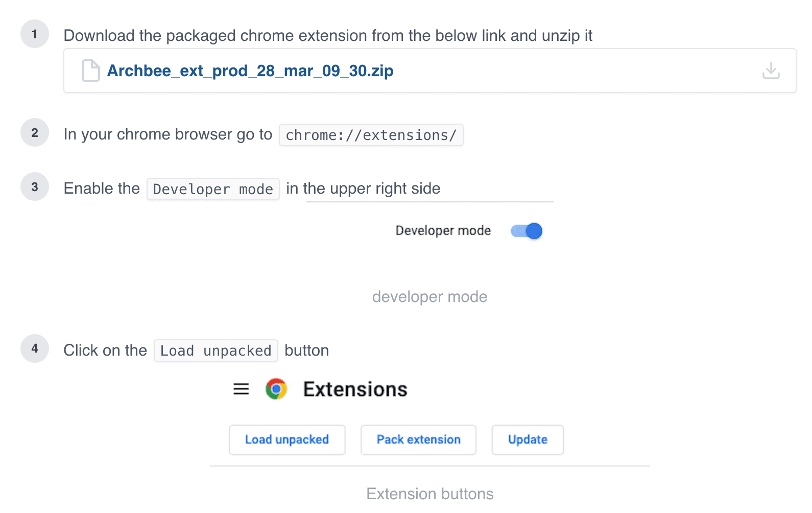Toggle the Developer mode switch
This screenshot has width=812, height=513.
coord(527,231)
